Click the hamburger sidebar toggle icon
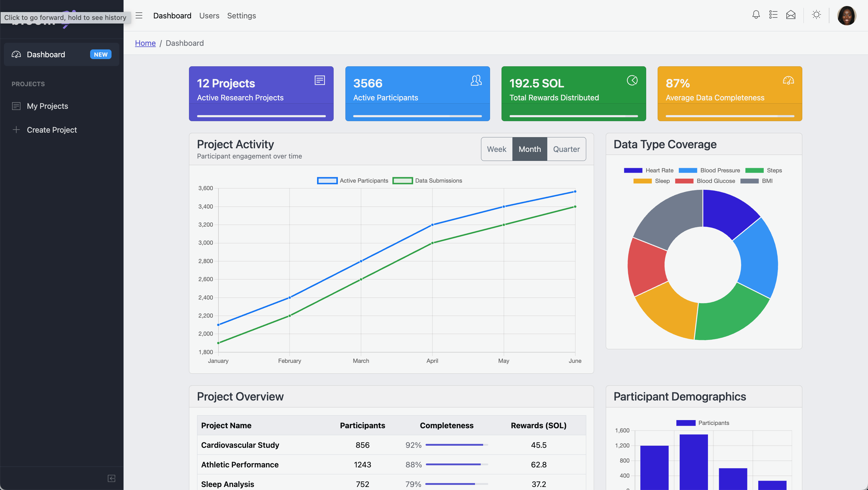The width and height of the screenshot is (868, 490). pos(139,15)
